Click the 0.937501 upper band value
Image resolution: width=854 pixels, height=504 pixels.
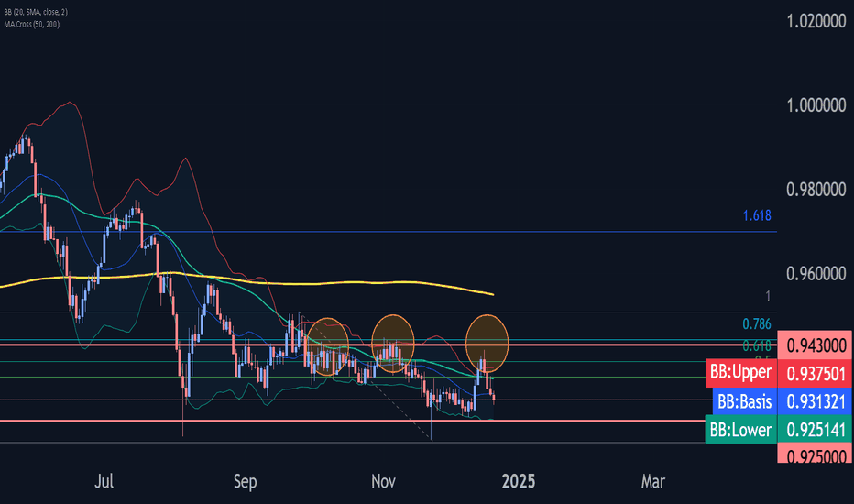pyautogui.click(x=816, y=373)
